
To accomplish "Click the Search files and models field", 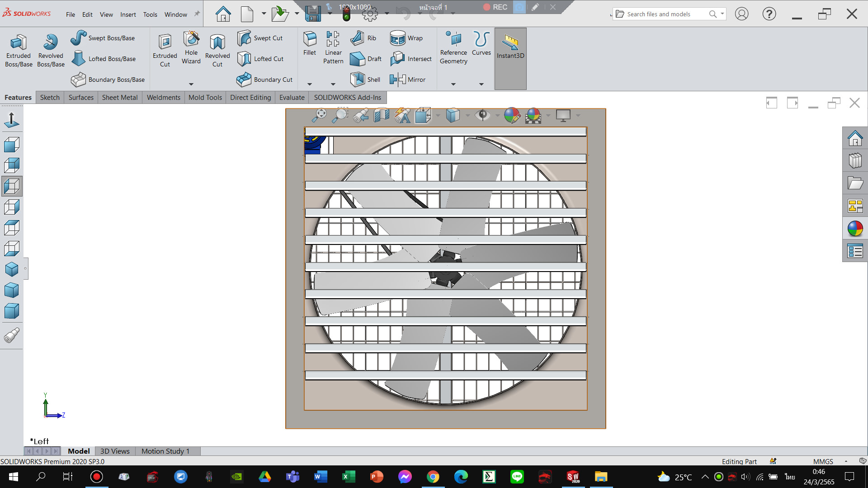I will [x=662, y=14].
